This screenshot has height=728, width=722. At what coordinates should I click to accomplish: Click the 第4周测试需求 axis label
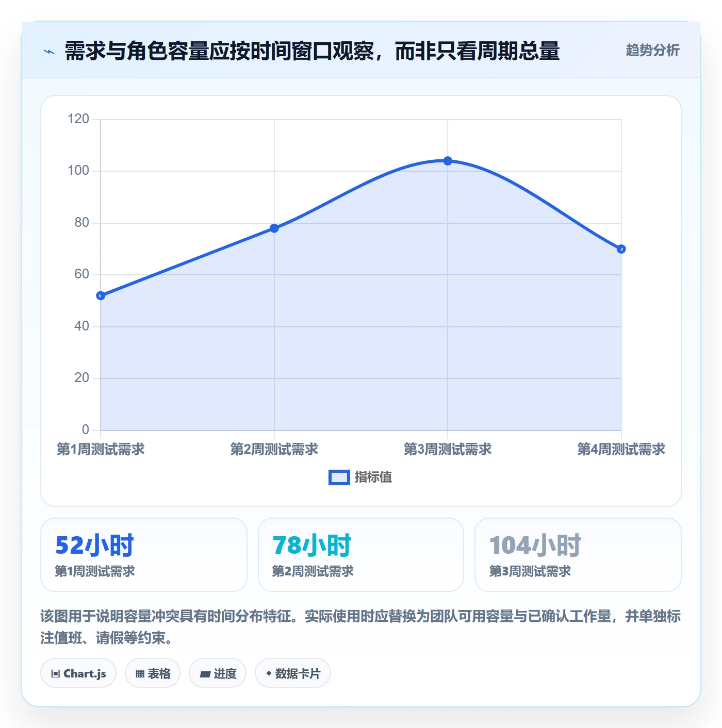point(621,449)
